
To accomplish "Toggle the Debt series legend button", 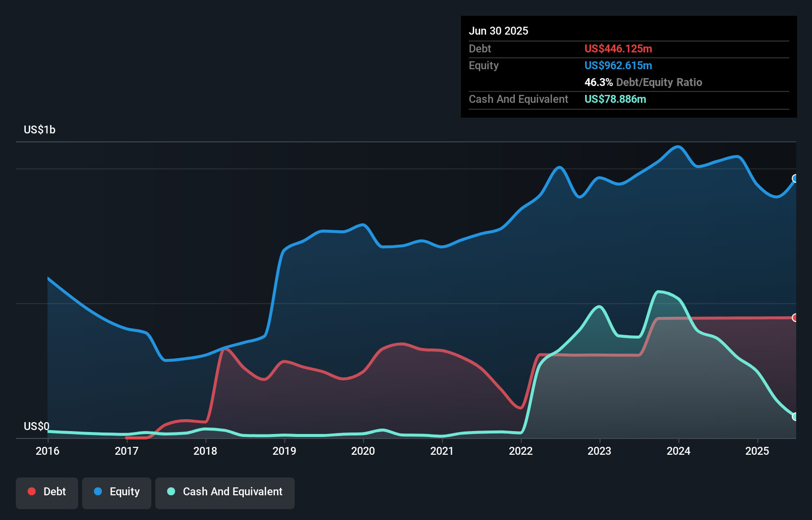I will (x=47, y=493).
